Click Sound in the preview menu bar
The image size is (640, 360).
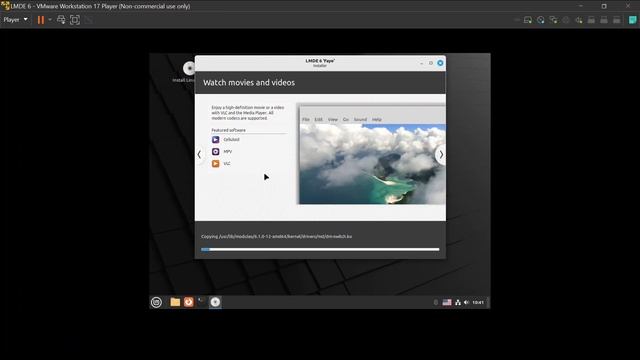(x=360, y=120)
